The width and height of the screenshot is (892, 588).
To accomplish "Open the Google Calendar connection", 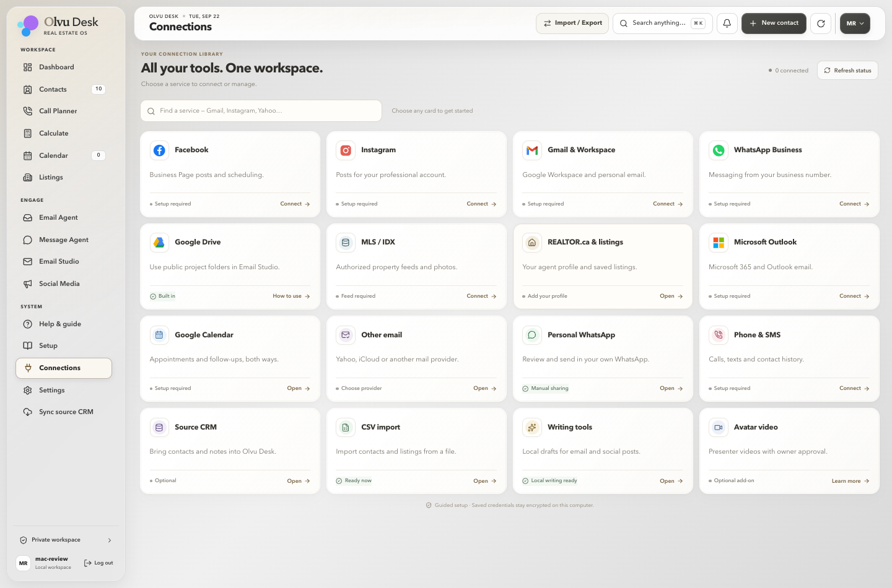I will coord(299,389).
